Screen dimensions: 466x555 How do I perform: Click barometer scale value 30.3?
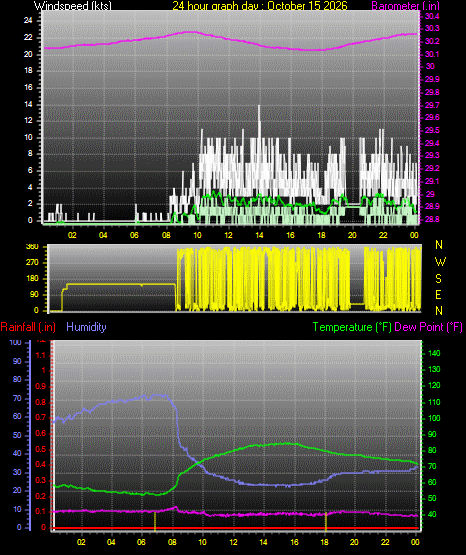(x=432, y=28)
